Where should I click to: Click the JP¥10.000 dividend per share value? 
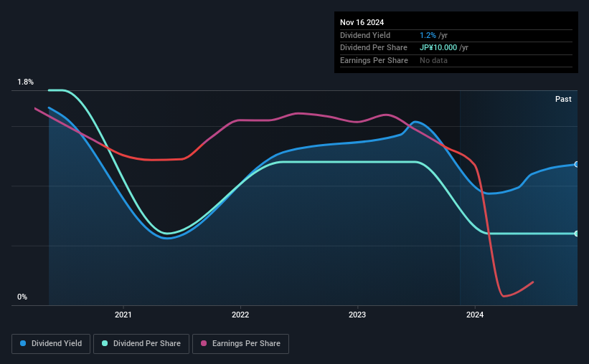[438, 48]
